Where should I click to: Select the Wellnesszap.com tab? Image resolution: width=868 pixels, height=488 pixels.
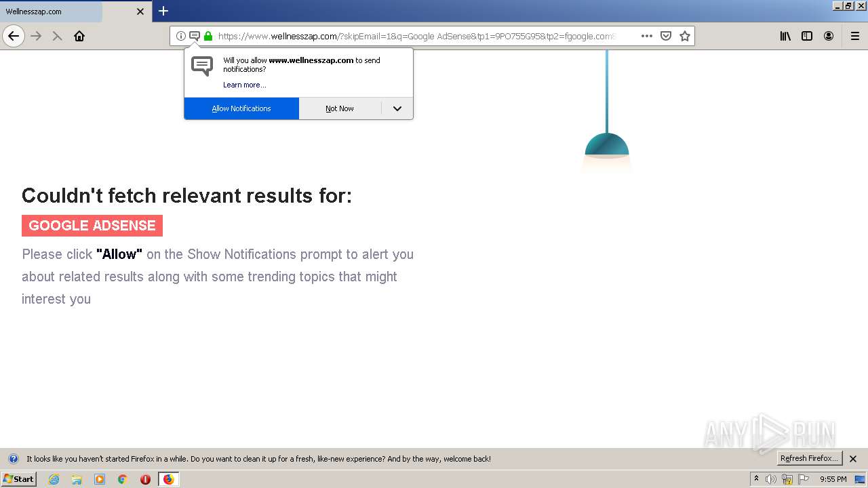75,12
